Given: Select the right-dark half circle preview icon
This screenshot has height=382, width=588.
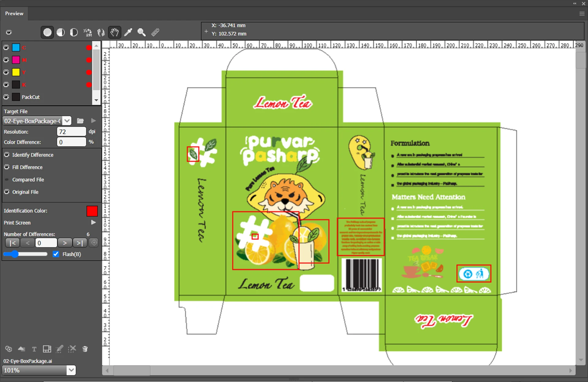Looking at the screenshot, I should [74, 32].
